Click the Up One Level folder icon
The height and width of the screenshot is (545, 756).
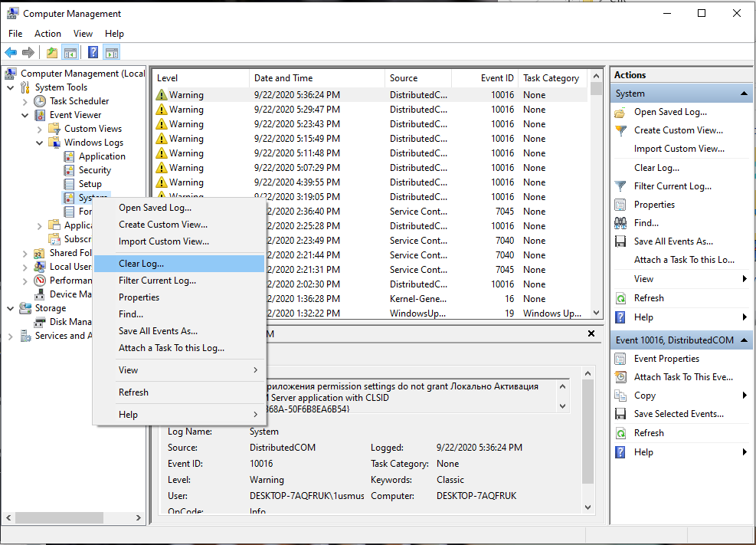(x=51, y=52)
